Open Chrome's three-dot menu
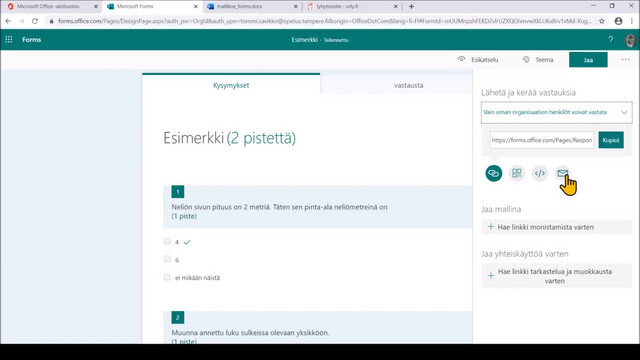 [632, 21]
